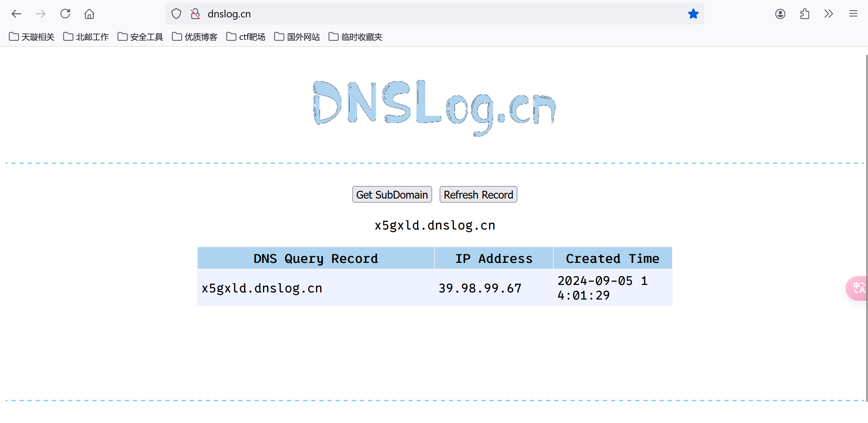868x423 pixels.
Task: Open the account profile icon
Action: coord(780,14)
